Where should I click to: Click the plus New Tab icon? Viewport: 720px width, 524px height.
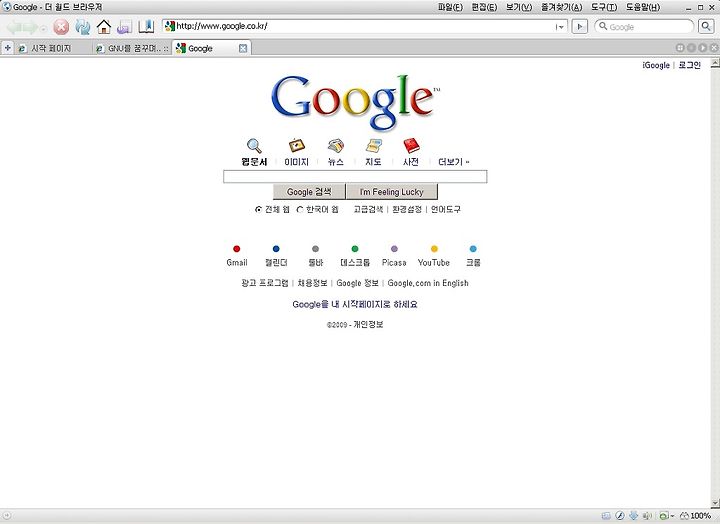[x=7, y=48]
